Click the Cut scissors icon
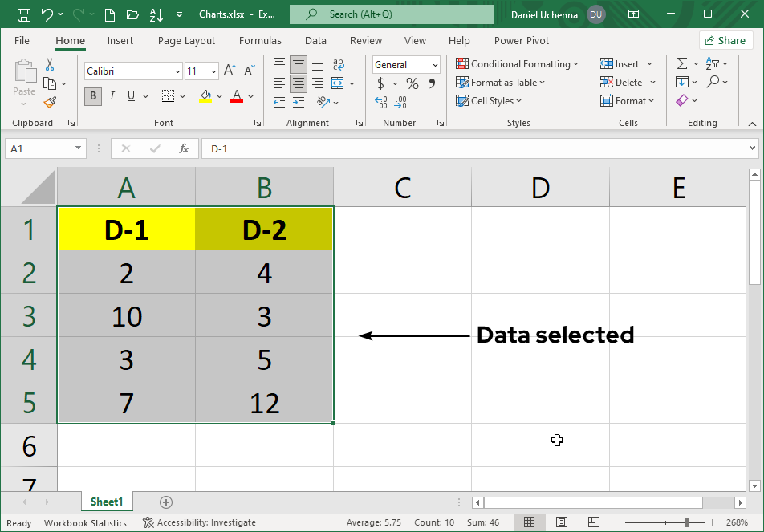Image resolution: width=764 pixels, height=532 pixels. click(50, 65)
